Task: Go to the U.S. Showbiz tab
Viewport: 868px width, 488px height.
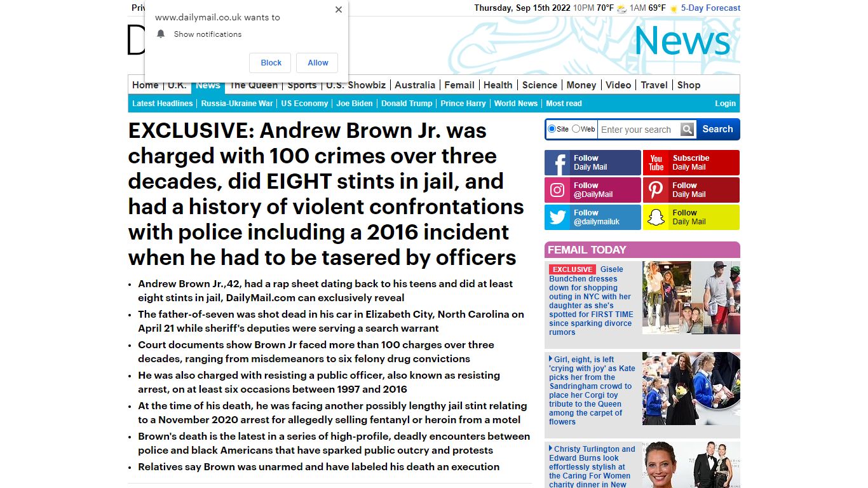Action: pos(356,85)
